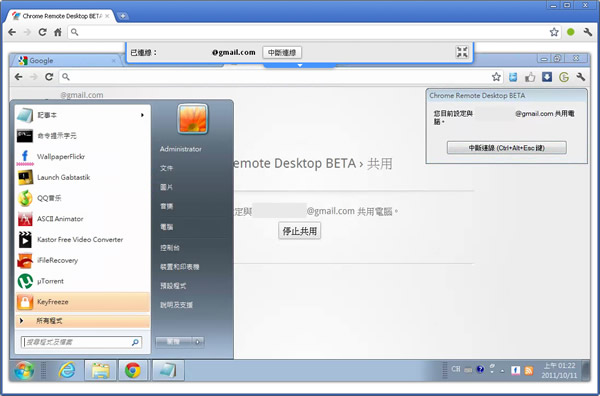Launch QQ音乐 from Start menu
600x396 pixels.
(x=83, y=198)
